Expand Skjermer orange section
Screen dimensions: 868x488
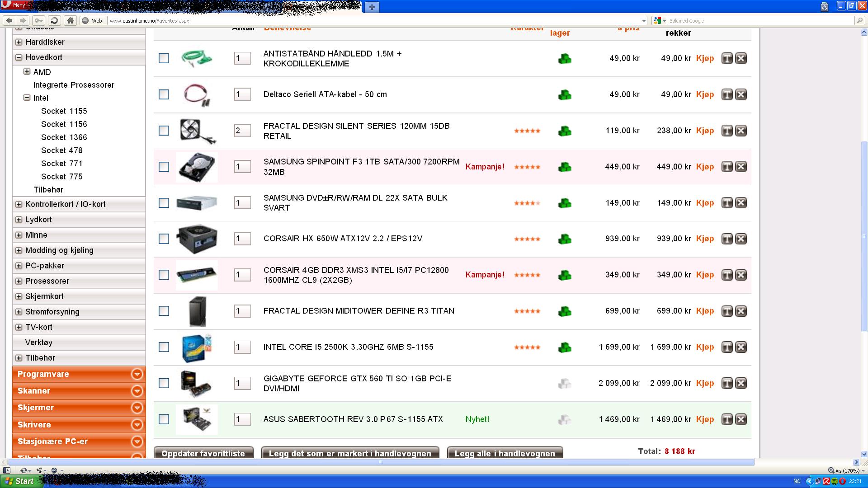point(137,408)
